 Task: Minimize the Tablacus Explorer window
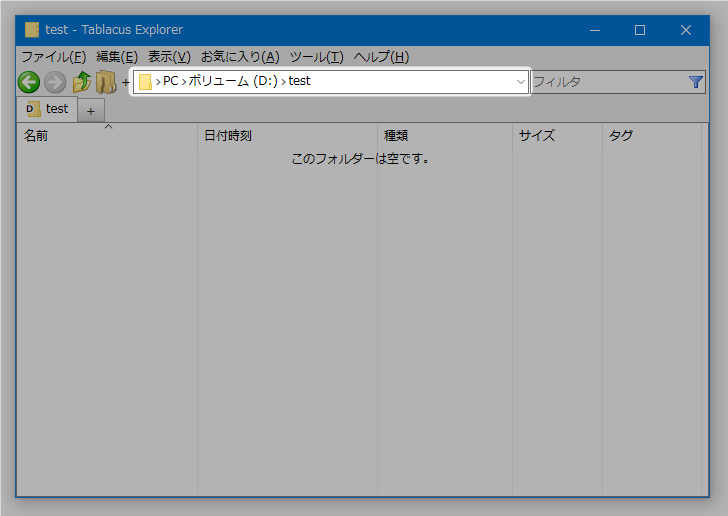click(595, 30)
